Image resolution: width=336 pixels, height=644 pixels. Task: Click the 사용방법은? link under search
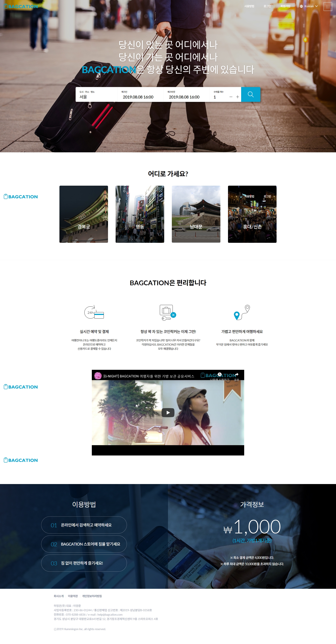pos(252,108)
